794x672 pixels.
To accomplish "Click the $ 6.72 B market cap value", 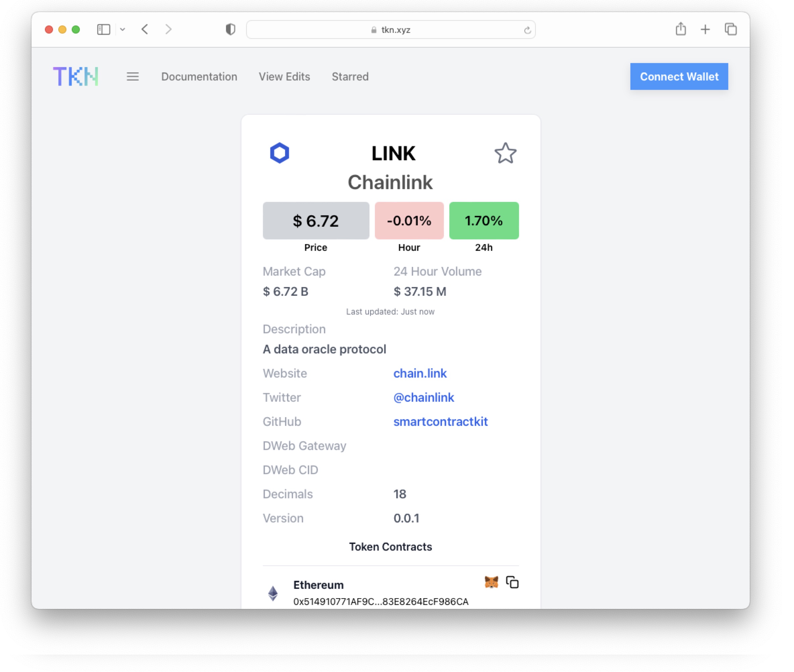I will pyautogui.click(x=285, y=291).
